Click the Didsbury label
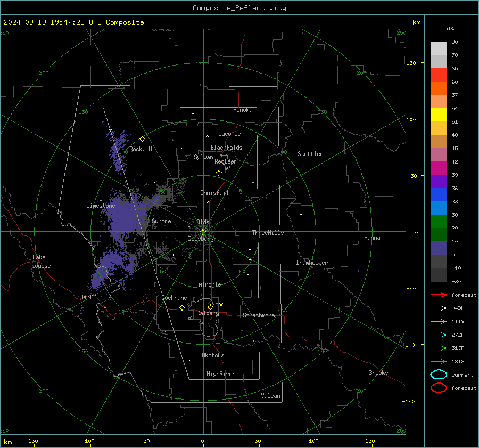479x448 pixels. (201, 239)
